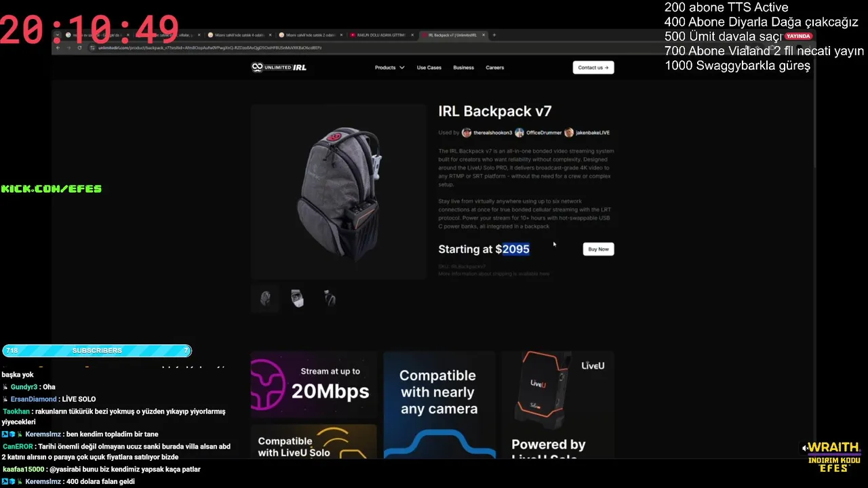The width and height of the screenshot is (868, 488).
Task: Select first backpack thumbnail image
Action: click(265, 298)
